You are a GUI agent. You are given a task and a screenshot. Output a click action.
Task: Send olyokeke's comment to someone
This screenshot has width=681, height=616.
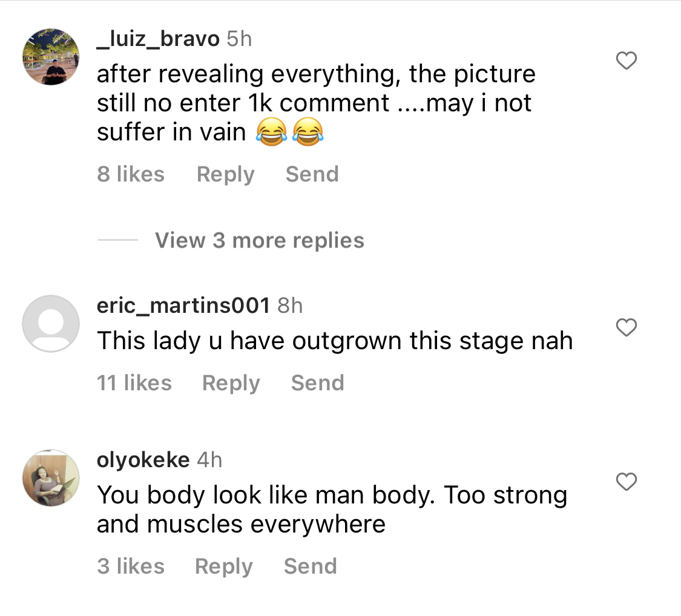[310, 566]
